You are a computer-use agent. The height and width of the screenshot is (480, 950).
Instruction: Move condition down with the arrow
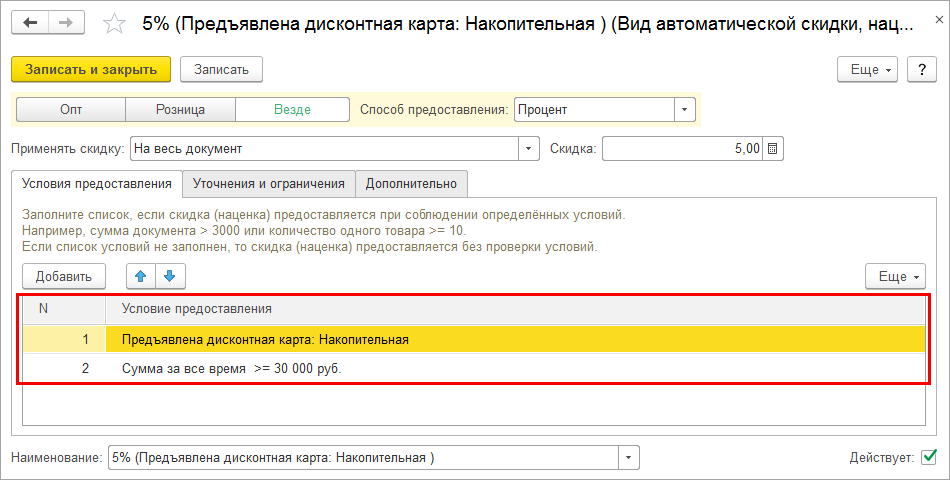(169, 276)
